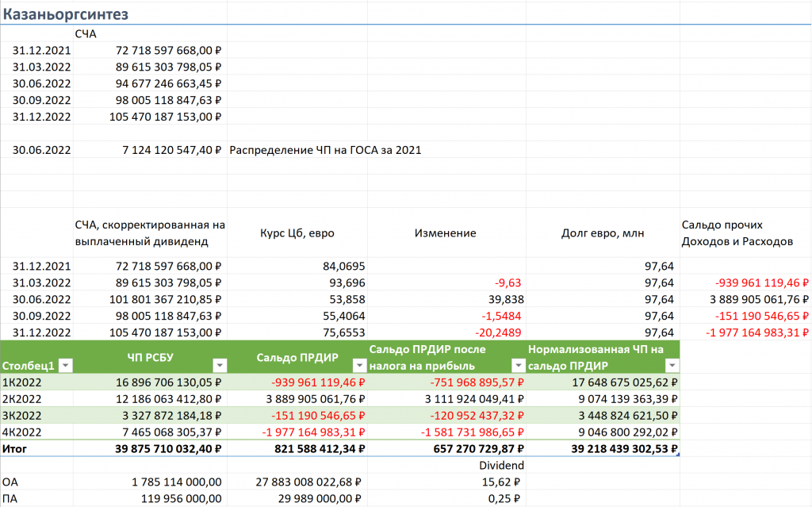Select the ПА row label
Screen dimensions: 812x507
point(10,498)
